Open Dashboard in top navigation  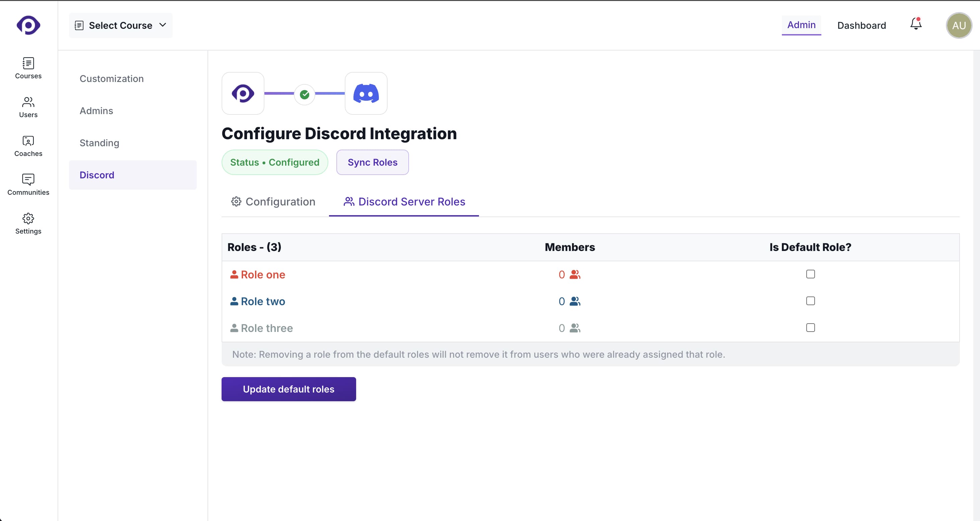tap(861, 25)
